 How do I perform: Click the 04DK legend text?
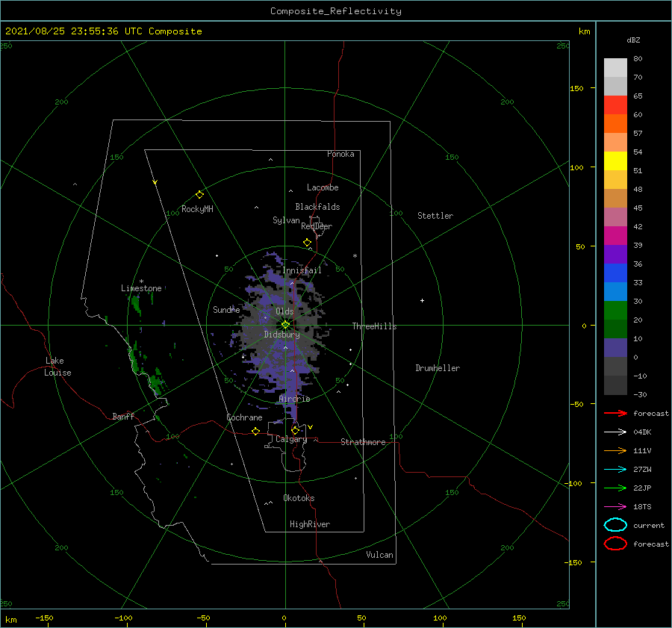pyautogui.click(x=642, y=432)
